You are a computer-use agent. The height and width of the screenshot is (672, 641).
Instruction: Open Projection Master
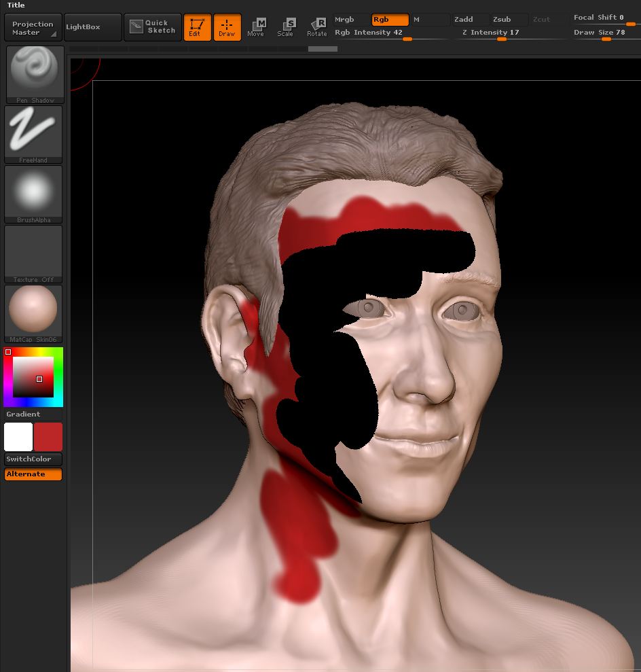(x=33, y=27)
